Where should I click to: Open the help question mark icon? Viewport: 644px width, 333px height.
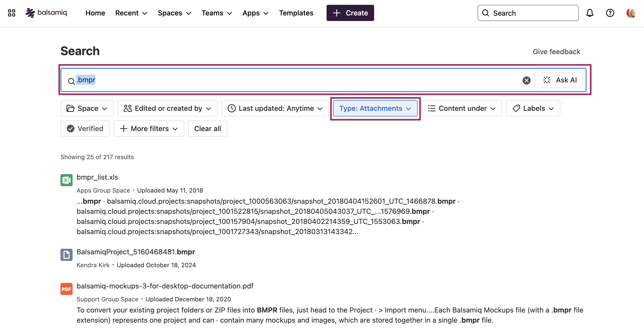tap(610, 13)
